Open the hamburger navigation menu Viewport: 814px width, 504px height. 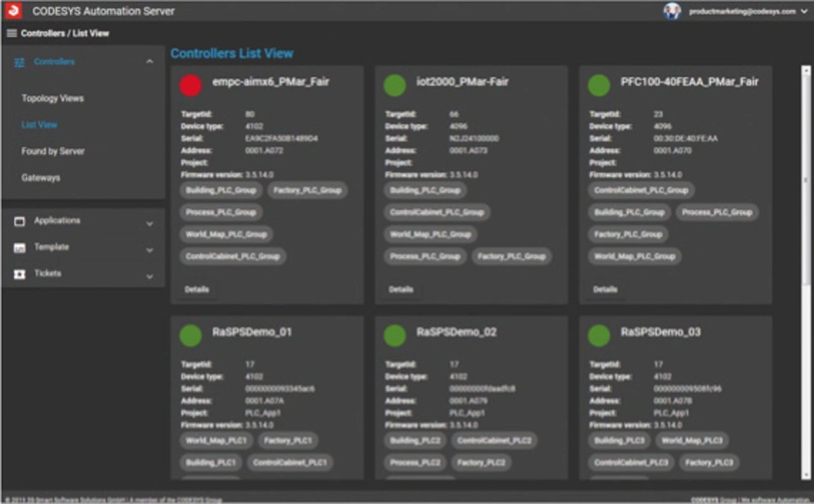(11, 33)
